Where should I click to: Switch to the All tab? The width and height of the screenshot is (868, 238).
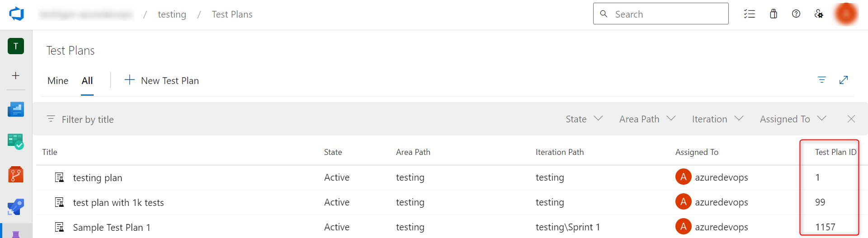pyautogui.click(x=87, y=81)
